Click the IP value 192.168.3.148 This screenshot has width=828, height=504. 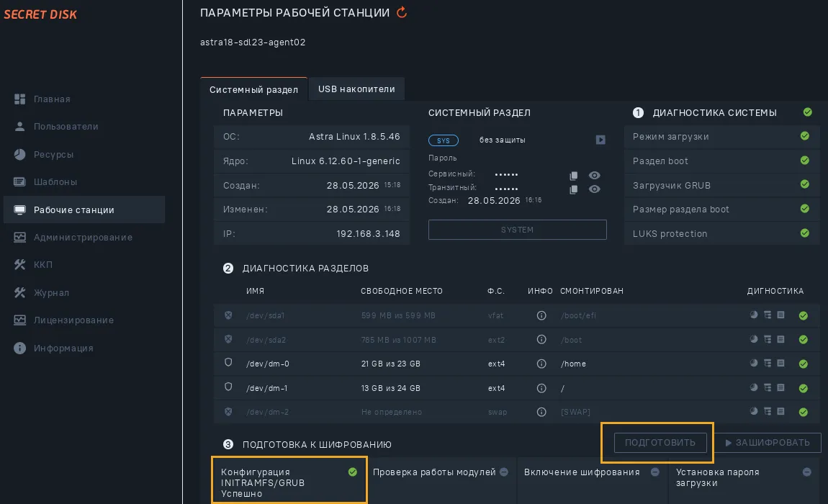pyautogui.click(x=368, y=233)
